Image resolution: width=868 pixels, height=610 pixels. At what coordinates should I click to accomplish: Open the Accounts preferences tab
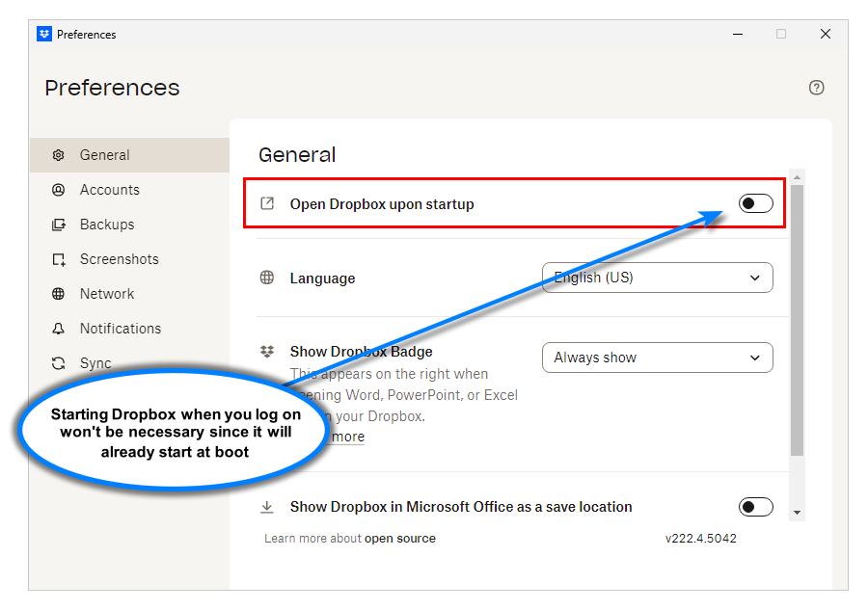(x=109, y=190)
